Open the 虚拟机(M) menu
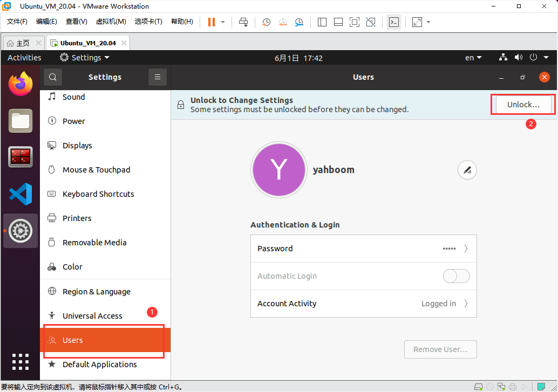 [111, 22]
